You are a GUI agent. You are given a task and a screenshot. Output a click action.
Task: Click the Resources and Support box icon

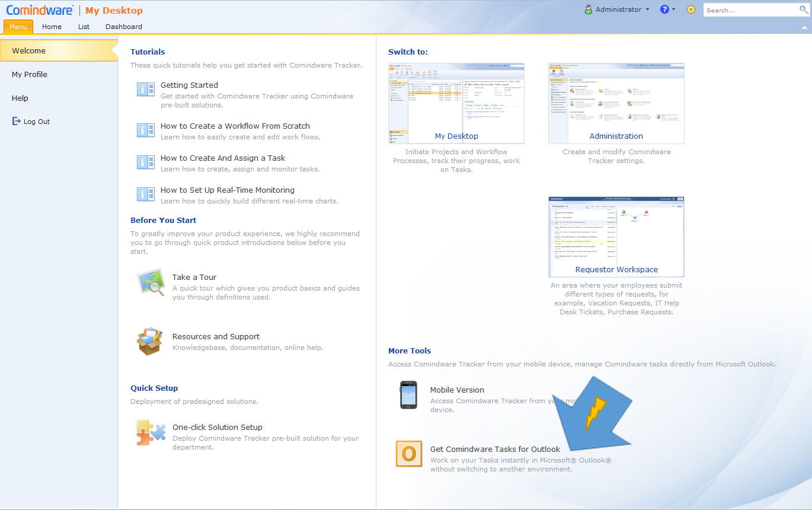[149, 341]
